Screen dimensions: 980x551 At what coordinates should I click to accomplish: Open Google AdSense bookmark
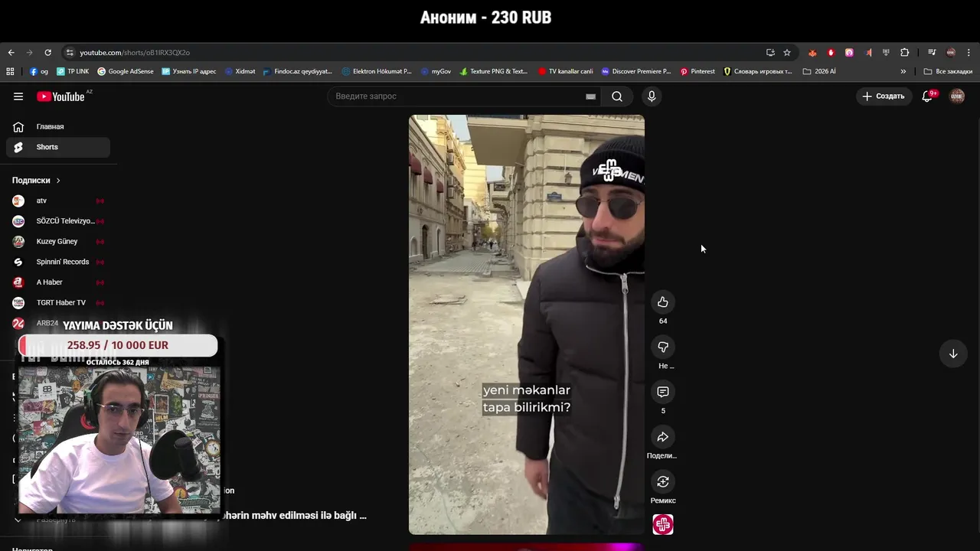(126, 71)
